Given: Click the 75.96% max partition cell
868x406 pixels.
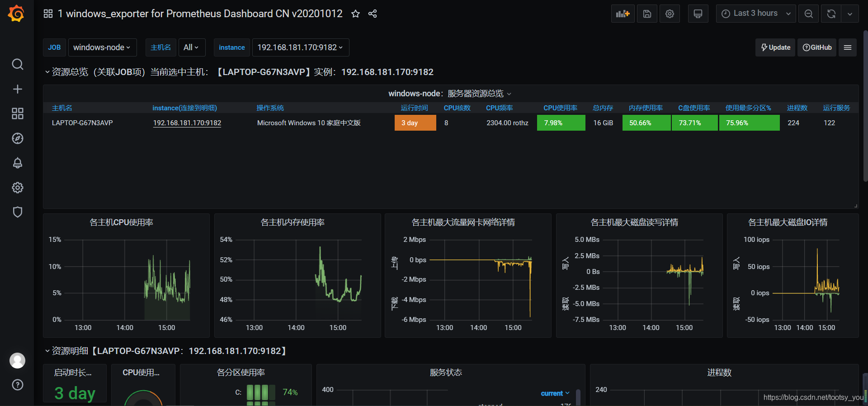Looking at the screenshot, I should [749, 123].
